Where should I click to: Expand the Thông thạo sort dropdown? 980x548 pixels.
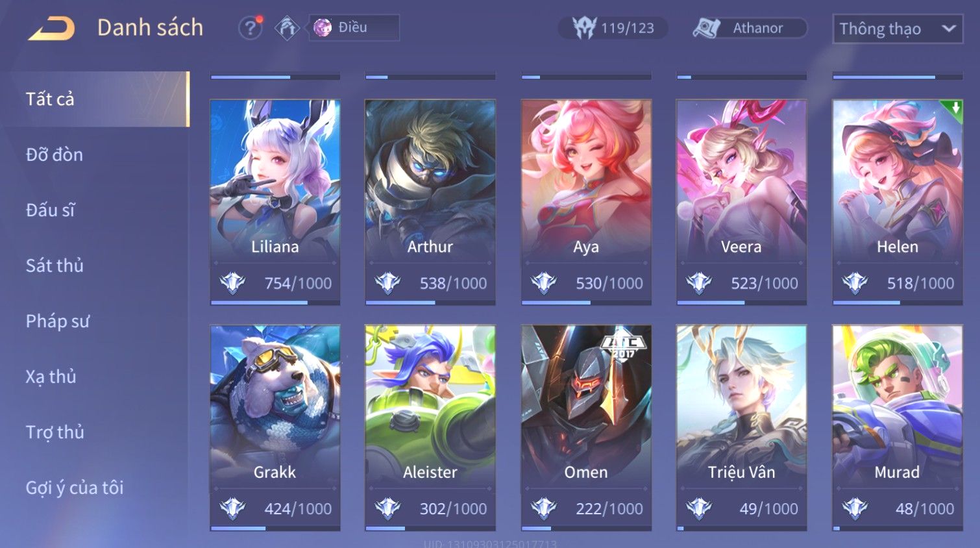coord(898,29)
